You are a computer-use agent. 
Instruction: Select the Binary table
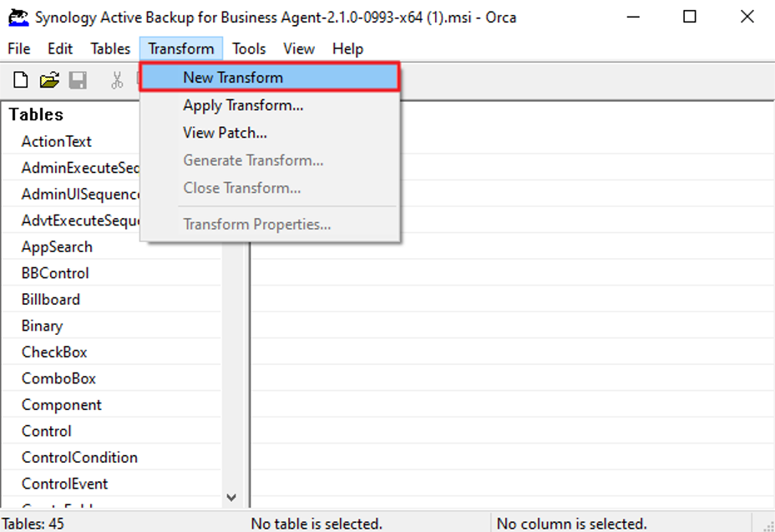point(43,326)
